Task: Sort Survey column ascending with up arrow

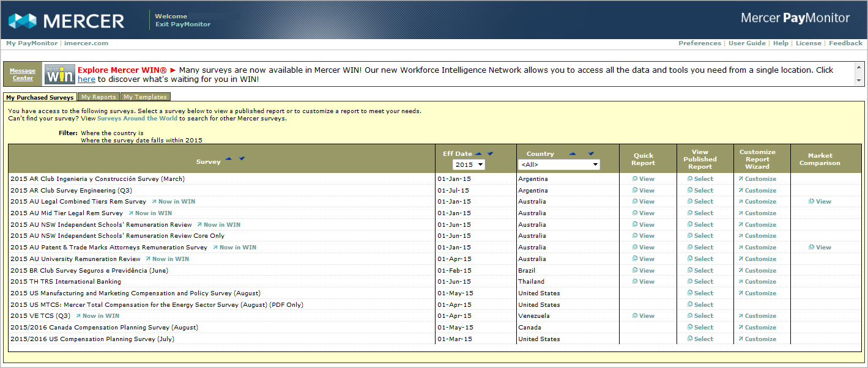Action: click(228, 159)
